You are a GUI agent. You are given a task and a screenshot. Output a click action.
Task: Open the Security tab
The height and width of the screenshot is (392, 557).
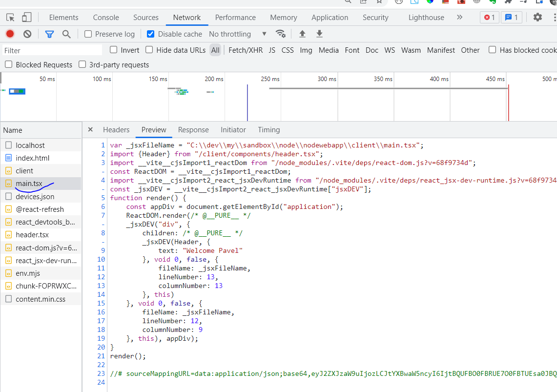pos(375,18)
